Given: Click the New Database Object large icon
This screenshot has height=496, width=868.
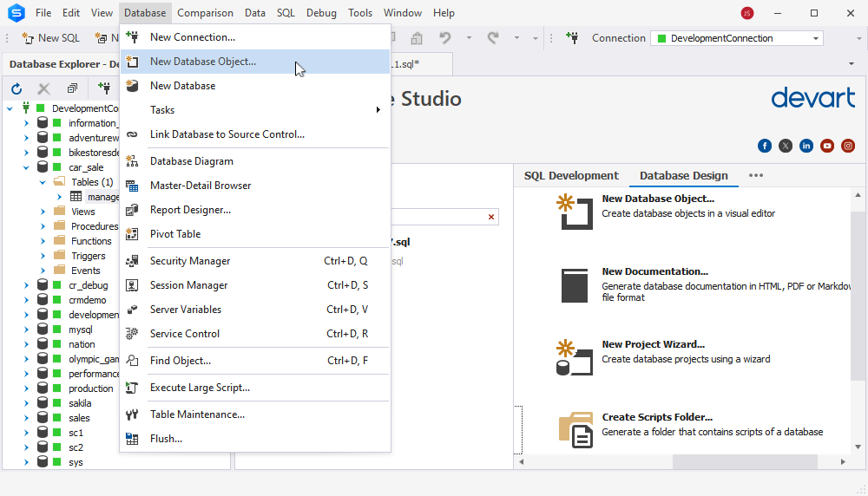Looking at the screenshot, I should [x=575, y=212].
